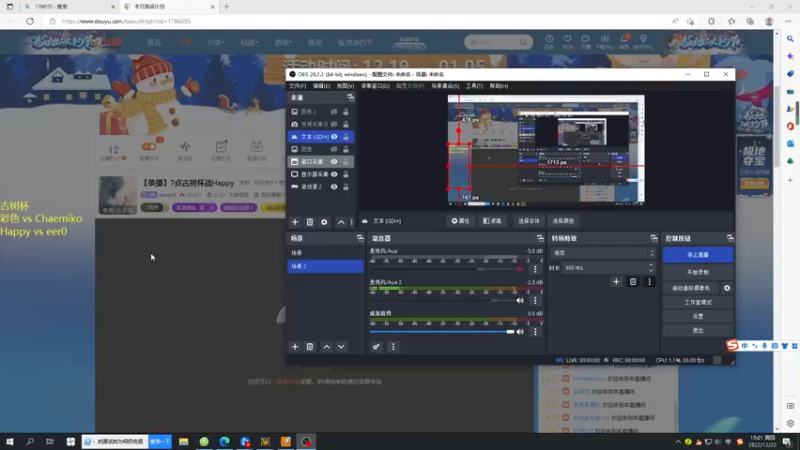This screenshot has height=450, width=800.
Task: Move selected source up with the arrow below the 来源 list
Action: pos(341,222)
